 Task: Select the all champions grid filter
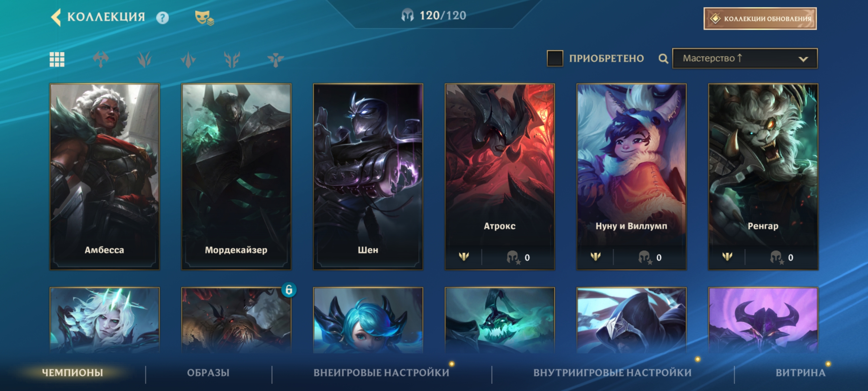(57, 59)
